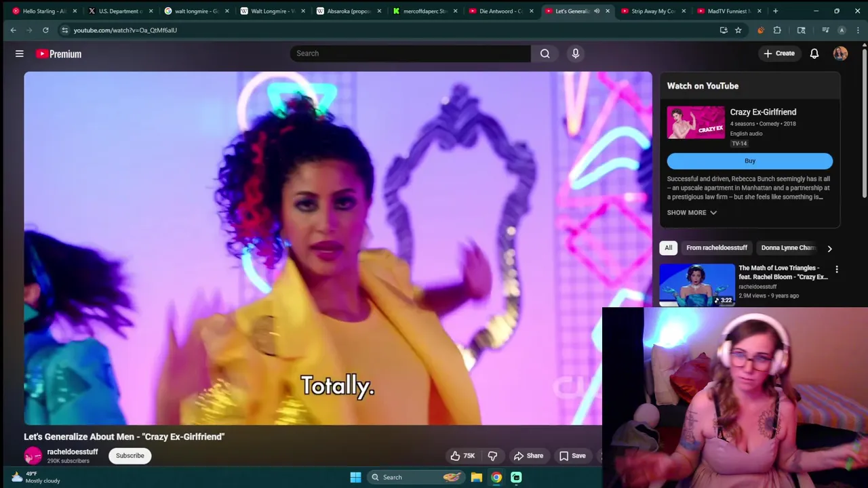Select the All filter chip
The image size is (868, 488).
[669, 248]
